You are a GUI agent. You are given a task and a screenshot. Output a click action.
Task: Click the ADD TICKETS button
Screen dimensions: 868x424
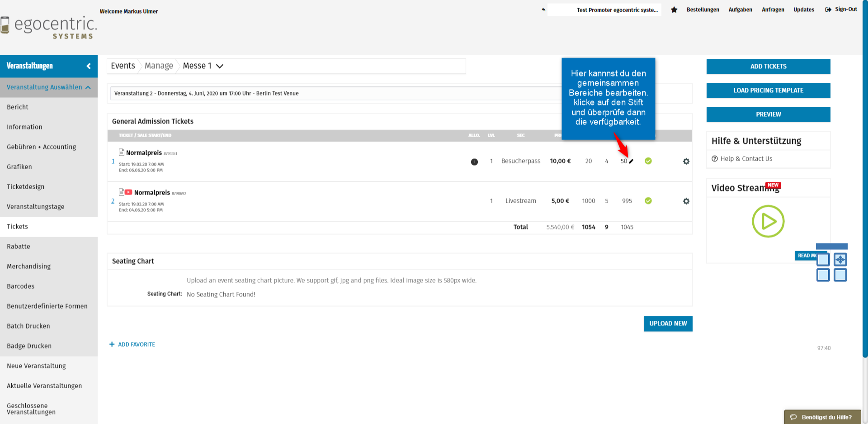click(x=768, y=67)
